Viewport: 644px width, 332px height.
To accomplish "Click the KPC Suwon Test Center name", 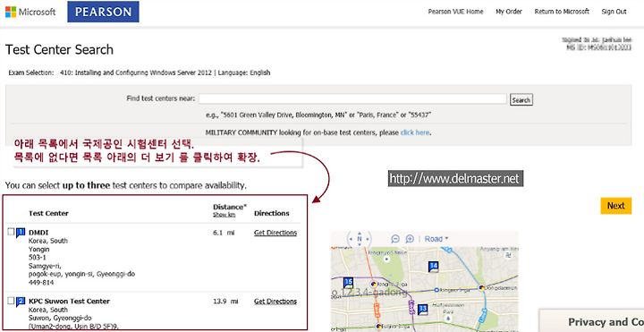I will click(x=69, y=302).
